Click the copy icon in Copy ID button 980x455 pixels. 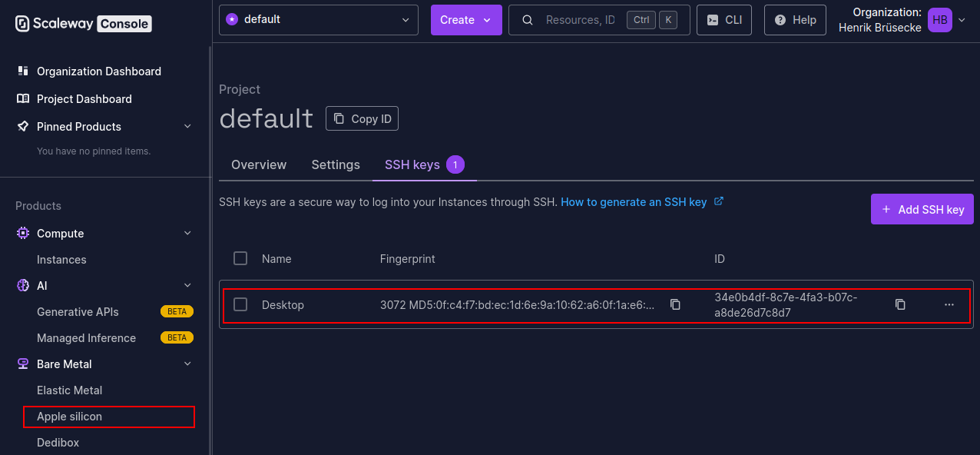(x=339, y=118)
